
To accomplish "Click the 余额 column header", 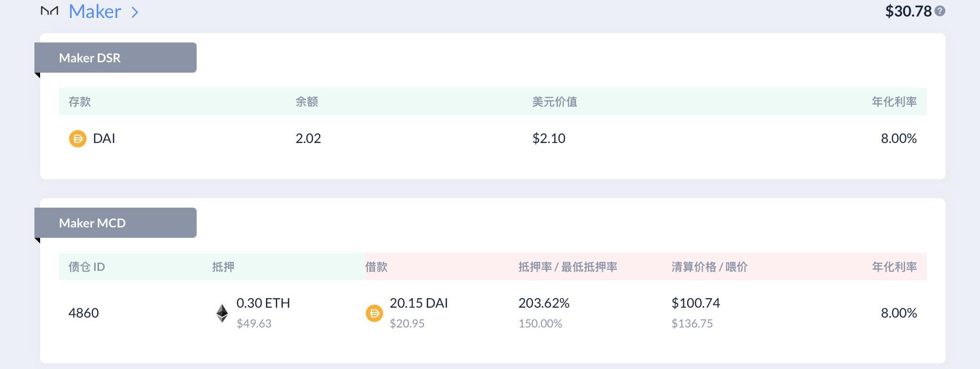I will [x=307, y=101].
